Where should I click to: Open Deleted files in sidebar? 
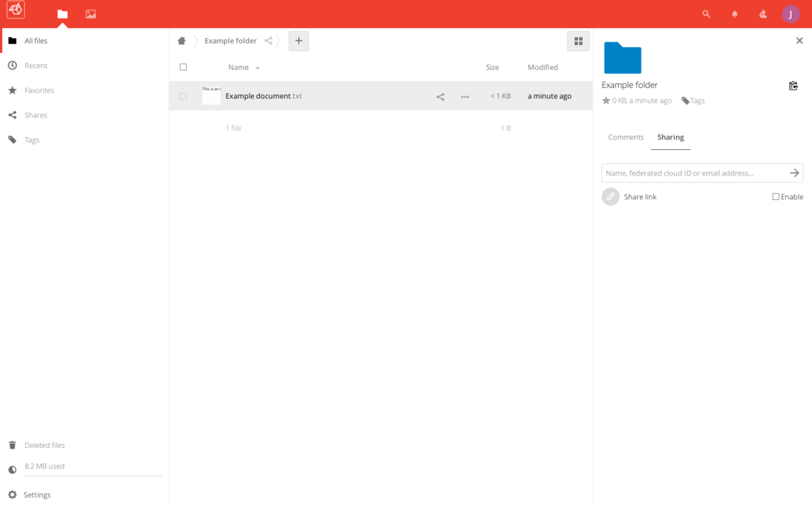click(44, 445)
